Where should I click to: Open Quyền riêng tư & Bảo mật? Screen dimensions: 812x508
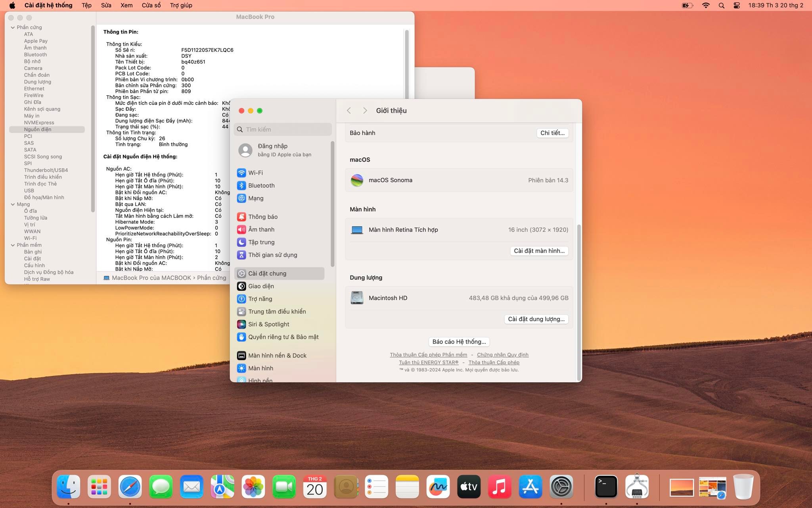[x=283, y=337]
